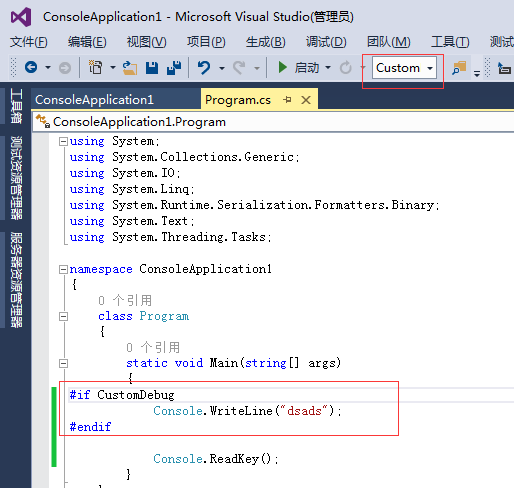The image size is (514, 488).
Task: Open the 工具箱 side panel
Action: (16, 106)
